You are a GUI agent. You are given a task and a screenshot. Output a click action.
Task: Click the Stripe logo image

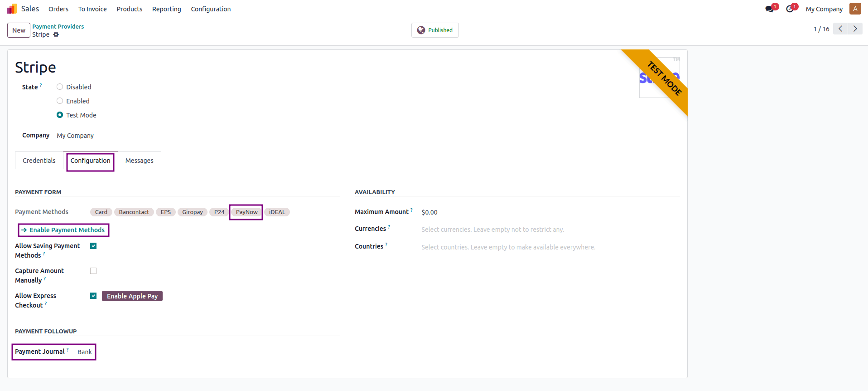pyautogui.click(x=660, y=77)
